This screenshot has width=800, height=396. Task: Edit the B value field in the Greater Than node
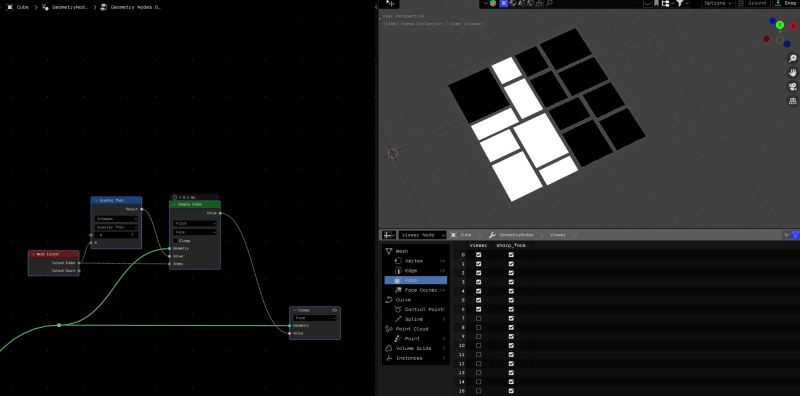coord(116,235)
